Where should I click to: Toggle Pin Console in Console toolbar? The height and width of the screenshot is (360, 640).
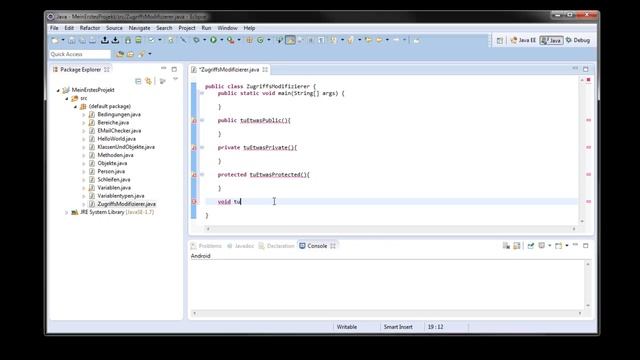coord(531,245)
